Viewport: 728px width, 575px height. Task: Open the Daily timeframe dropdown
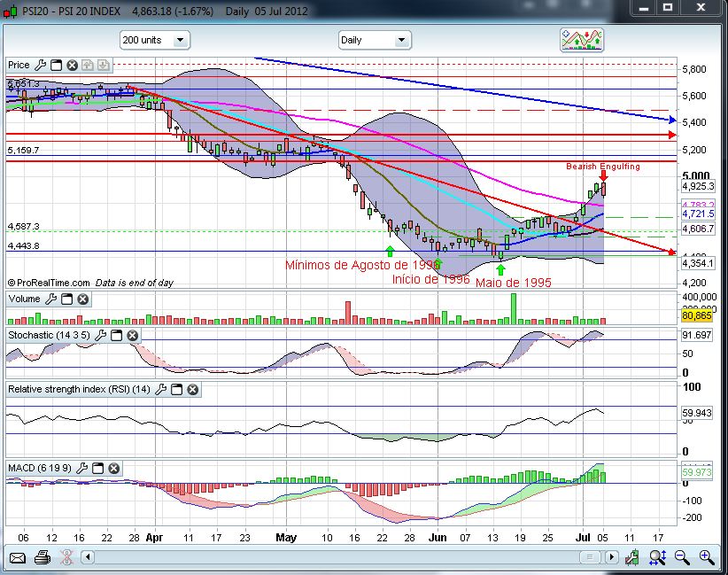[x=401, y=41]
